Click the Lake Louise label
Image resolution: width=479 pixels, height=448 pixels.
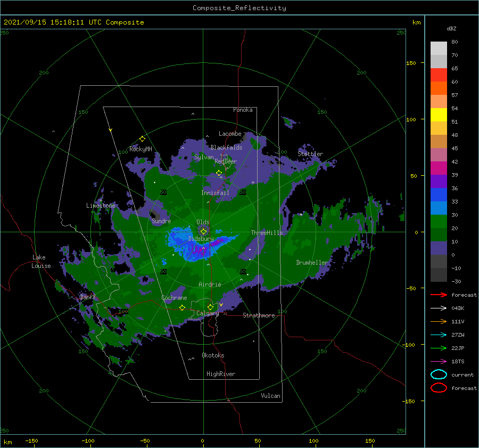tap(41, 262)
